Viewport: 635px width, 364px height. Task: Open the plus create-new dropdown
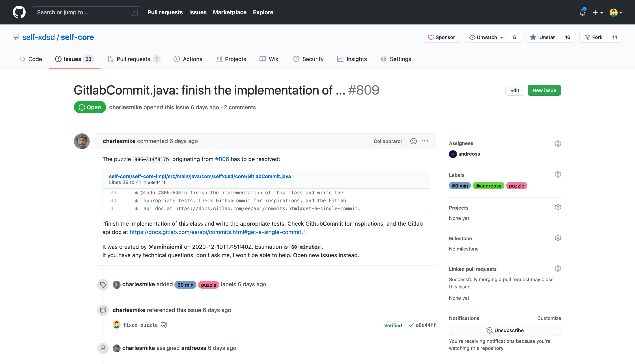598,12
